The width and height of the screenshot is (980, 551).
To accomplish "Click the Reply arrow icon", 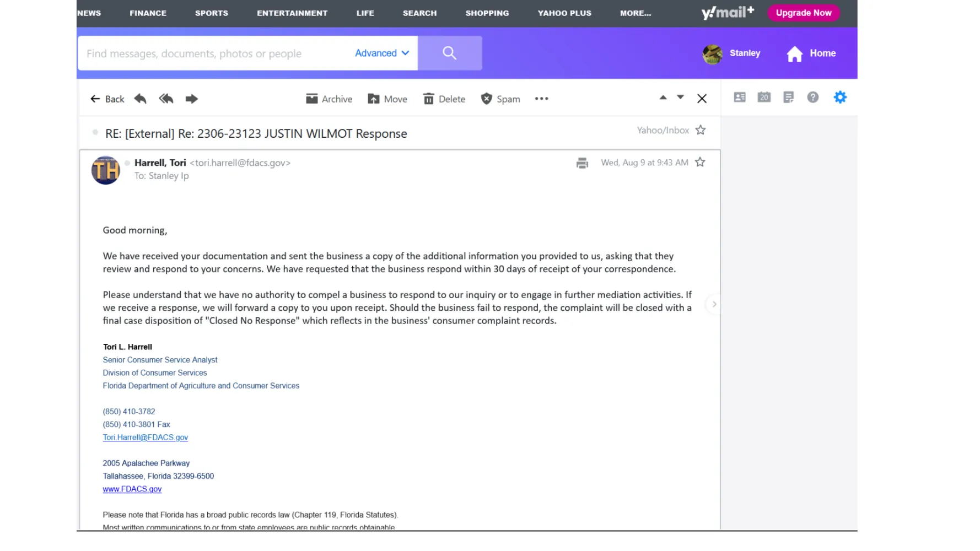I will 141,99.
